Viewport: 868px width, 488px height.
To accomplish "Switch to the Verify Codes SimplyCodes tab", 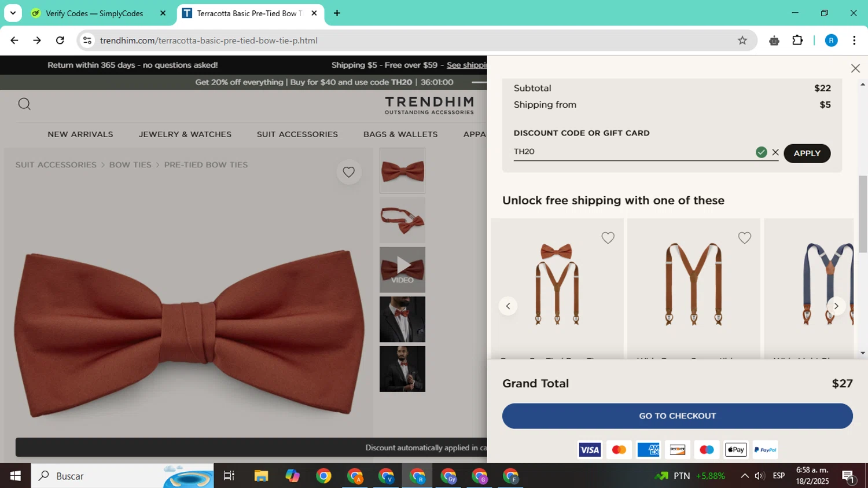I will (x=94, y=13).
